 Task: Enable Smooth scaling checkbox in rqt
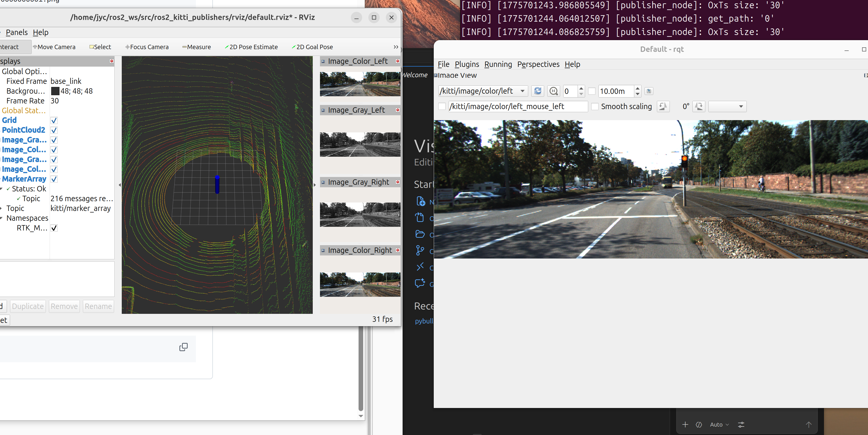[595, 106]
